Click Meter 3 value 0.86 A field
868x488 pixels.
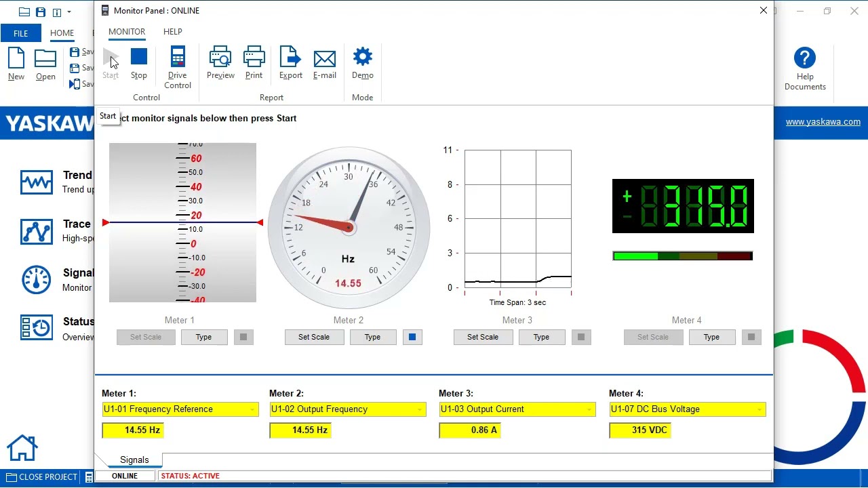pos(470,430)
